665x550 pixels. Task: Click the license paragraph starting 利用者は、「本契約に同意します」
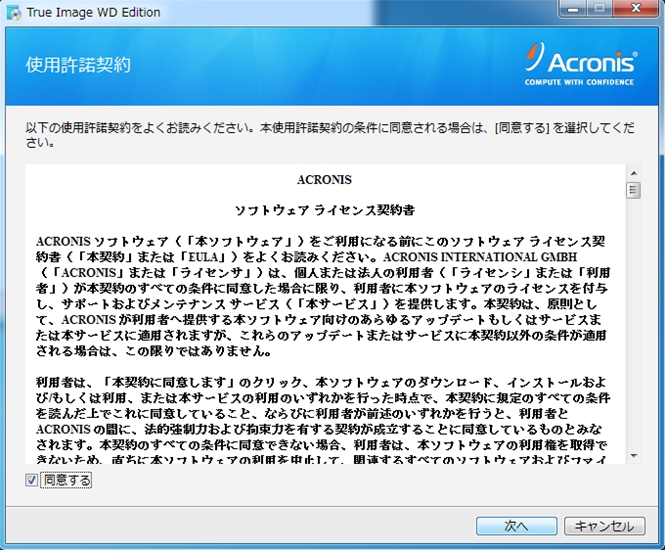(323, 421)
